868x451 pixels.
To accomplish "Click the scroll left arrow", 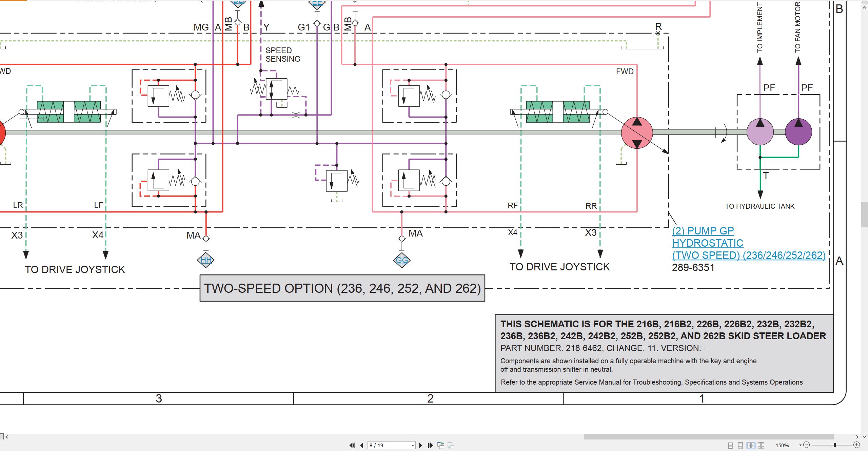I will 7,437.
